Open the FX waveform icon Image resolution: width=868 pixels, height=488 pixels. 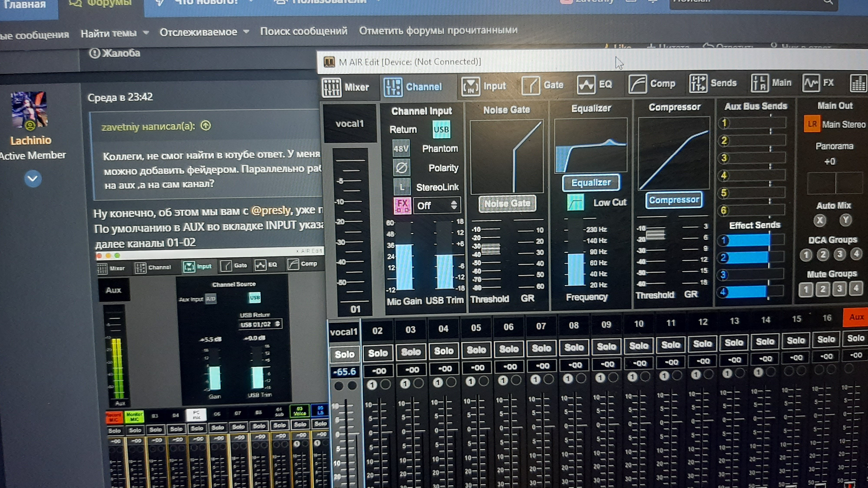click(811, 83)
